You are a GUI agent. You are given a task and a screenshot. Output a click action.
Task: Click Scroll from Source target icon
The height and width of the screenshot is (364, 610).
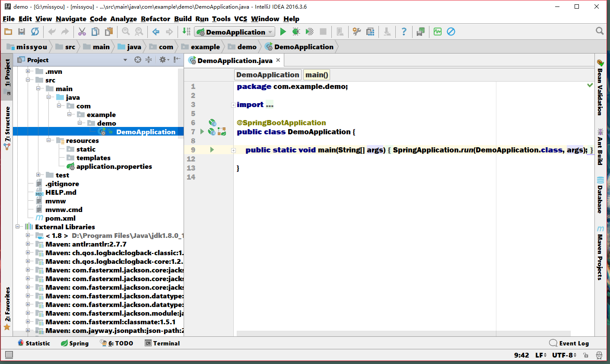click(x=138, y=60)
